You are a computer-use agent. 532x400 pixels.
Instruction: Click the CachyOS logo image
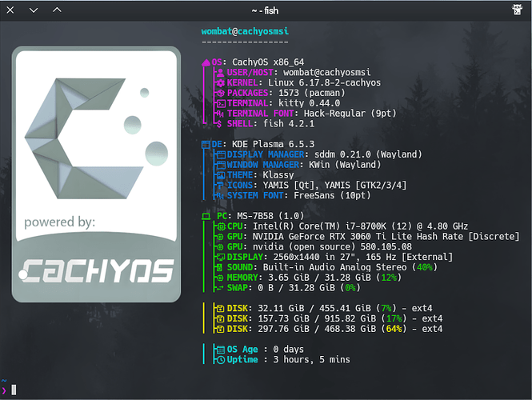[96, 174]
